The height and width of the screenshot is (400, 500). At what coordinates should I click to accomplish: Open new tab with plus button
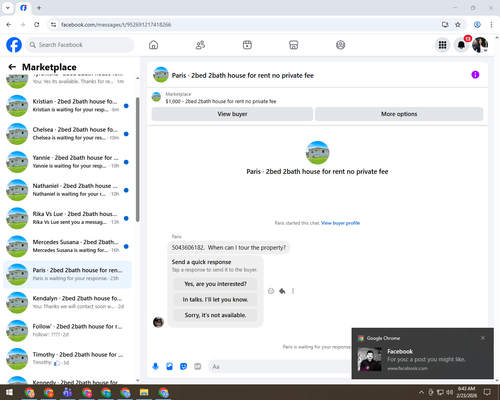pos(39,8)
